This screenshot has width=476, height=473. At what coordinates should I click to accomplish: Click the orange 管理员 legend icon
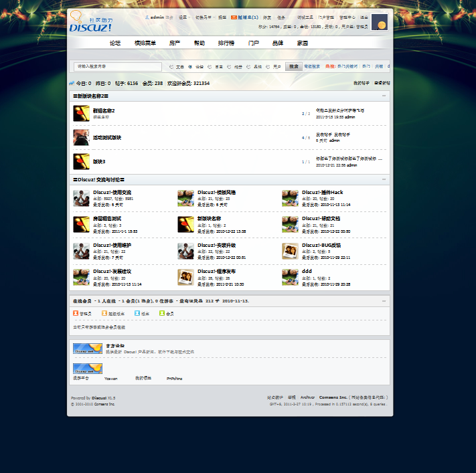tap(76, 313)
